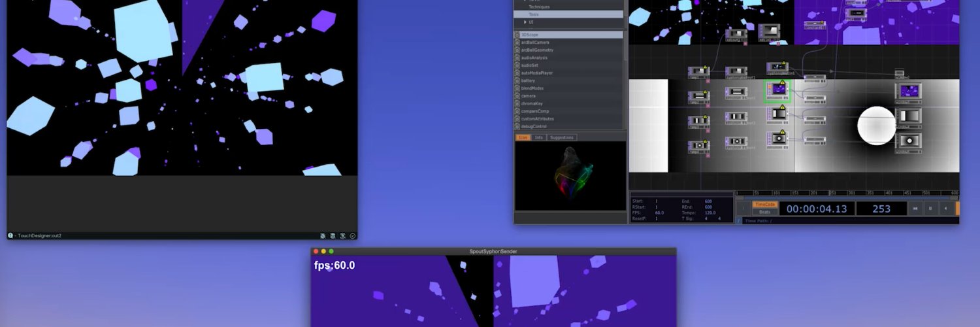
Task: Select chromaKey in the palette list
Action: [x=568, y=103]
